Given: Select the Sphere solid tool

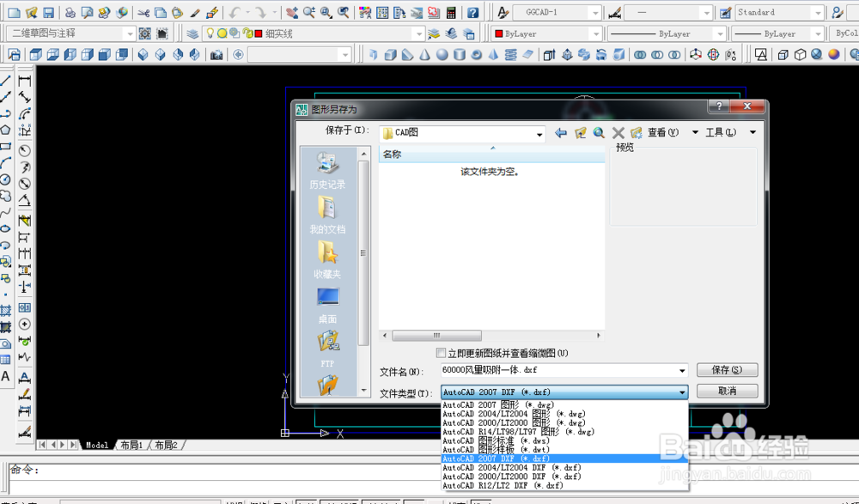Looking at the screenshot, I should click(442, 54).
